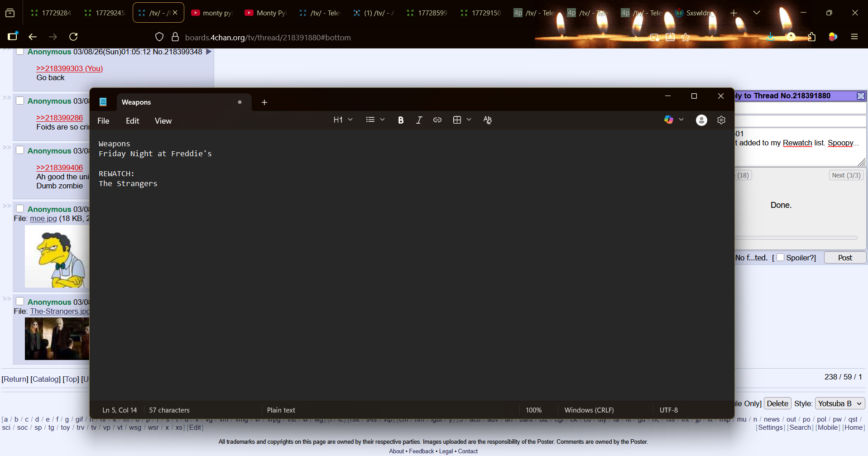Insert a table in Notepad

[x=457, y=120]
